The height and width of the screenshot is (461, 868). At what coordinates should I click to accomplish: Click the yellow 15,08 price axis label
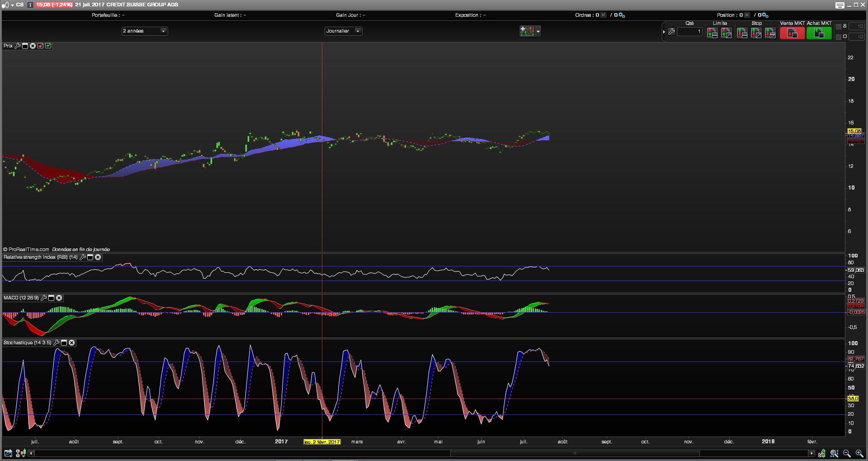pyautogui.click(x=854, y=131)
